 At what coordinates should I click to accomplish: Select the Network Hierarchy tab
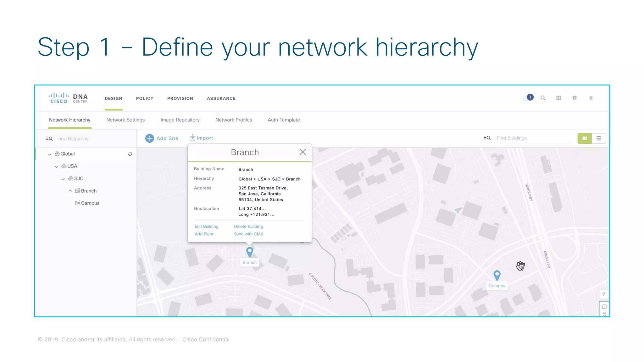pos(69,120)
